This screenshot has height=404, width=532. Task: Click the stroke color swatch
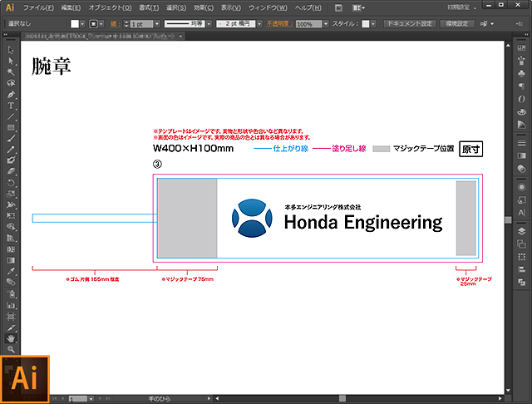tap(93, 24)
